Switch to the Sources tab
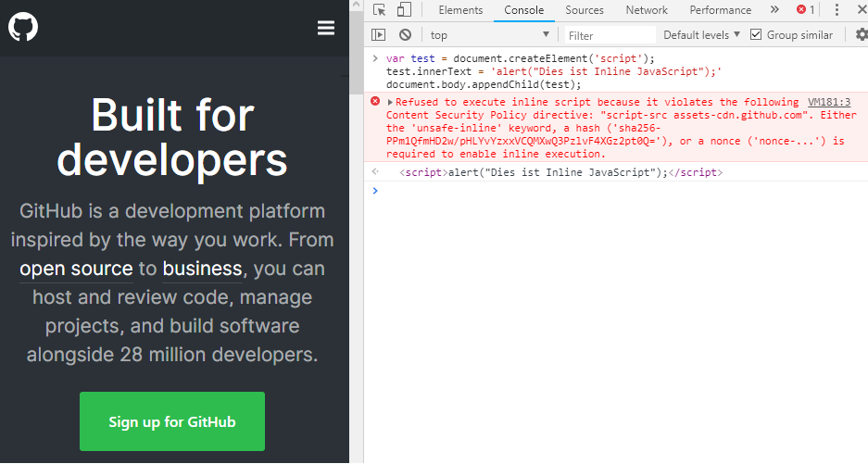 click(x=584, y=10)
